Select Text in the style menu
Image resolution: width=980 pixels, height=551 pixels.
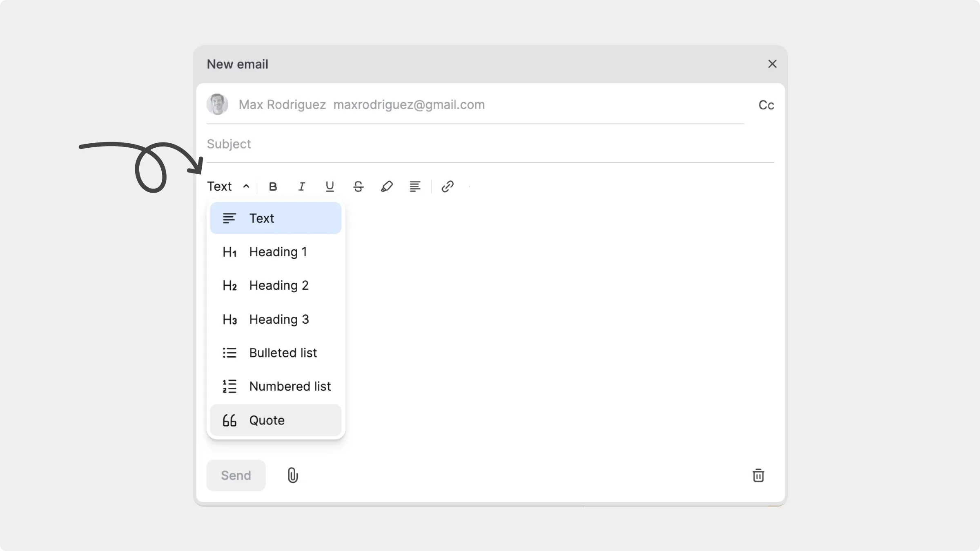pyautogui.click(x=276, y=218)
